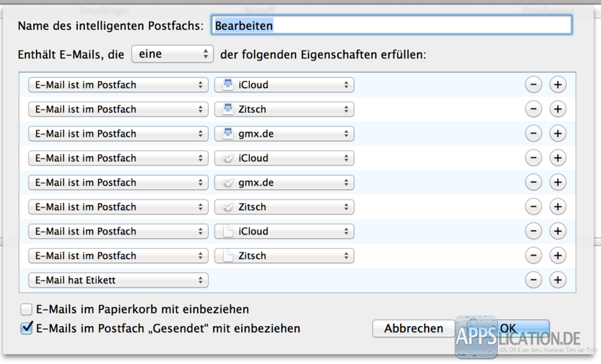Add a rule after gmx.de sent-mailbox row
The width and height of the screenshot is (601, 364).
pos(557,182)
